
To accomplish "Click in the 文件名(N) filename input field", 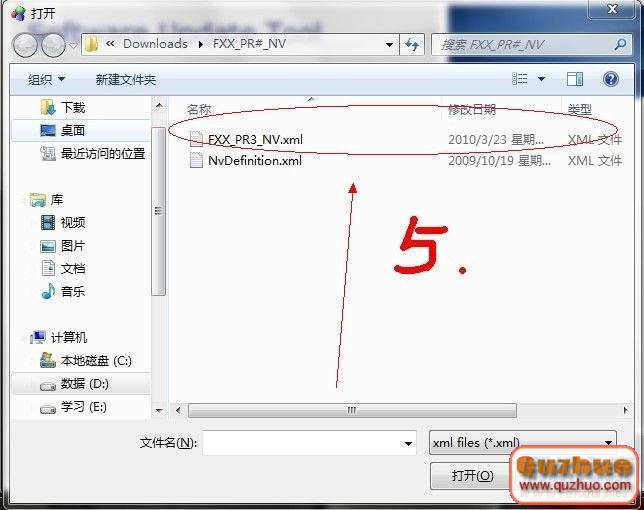I will tap(310, 443).
